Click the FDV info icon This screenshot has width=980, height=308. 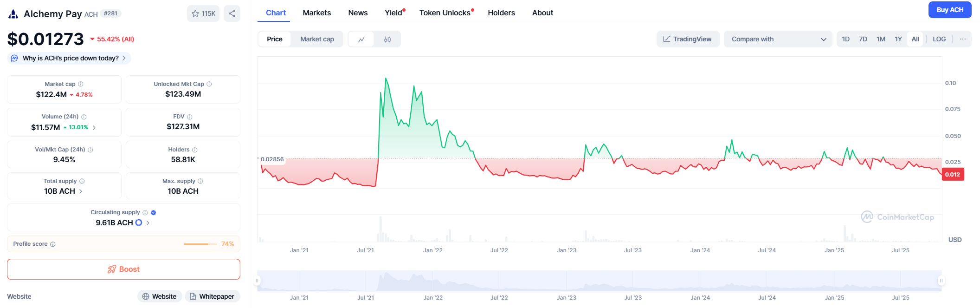(189, 117)
